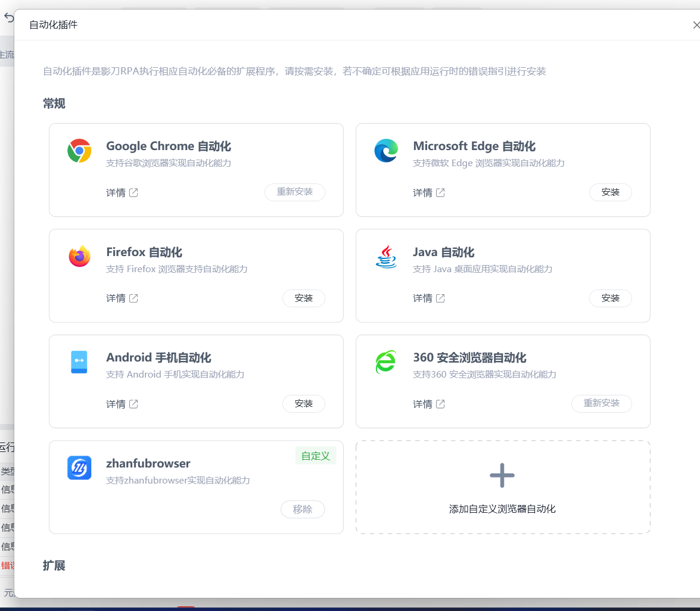The height and width of the screenshot is (611, 700).
Task: Click the Java logo icon
Action: pos(386,256)
